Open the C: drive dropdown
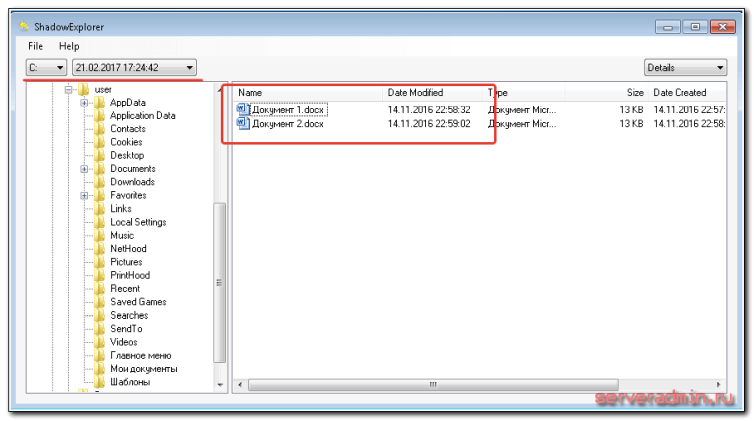Viewport: 754px width, 421px height. (x=46, y=68)
